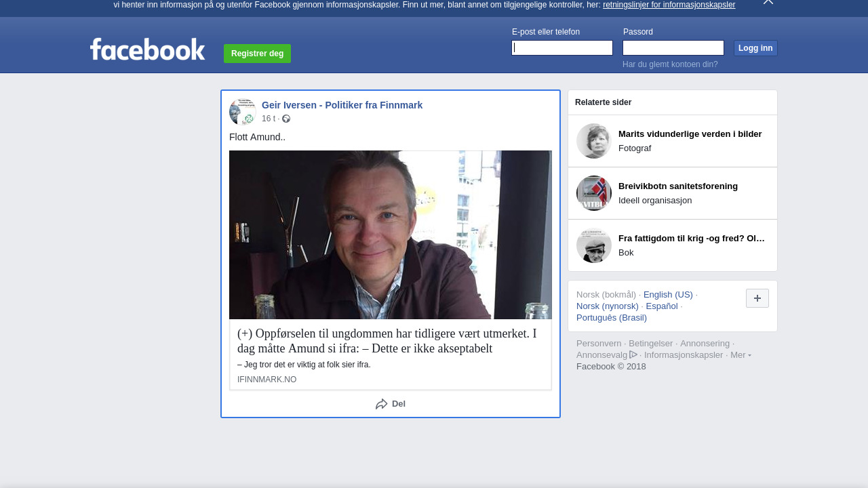The width and height of the screenshot is (868, 488).
Task: Open Har du glemt kontoen din link
Action: point(670,64)
